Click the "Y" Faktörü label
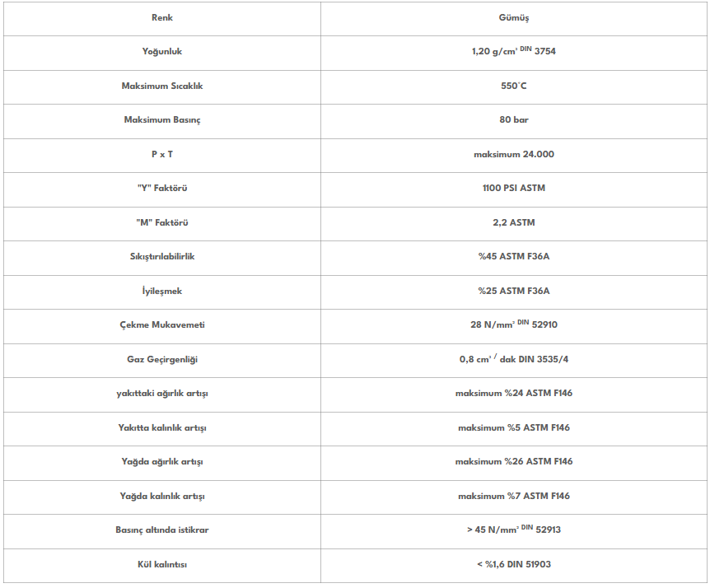 point(162,188)
